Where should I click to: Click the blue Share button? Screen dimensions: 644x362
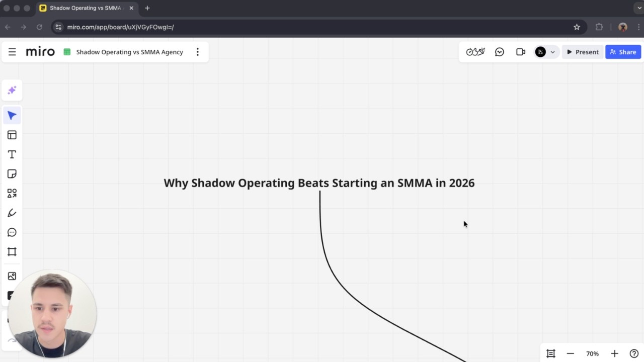[x=623, y=52]
